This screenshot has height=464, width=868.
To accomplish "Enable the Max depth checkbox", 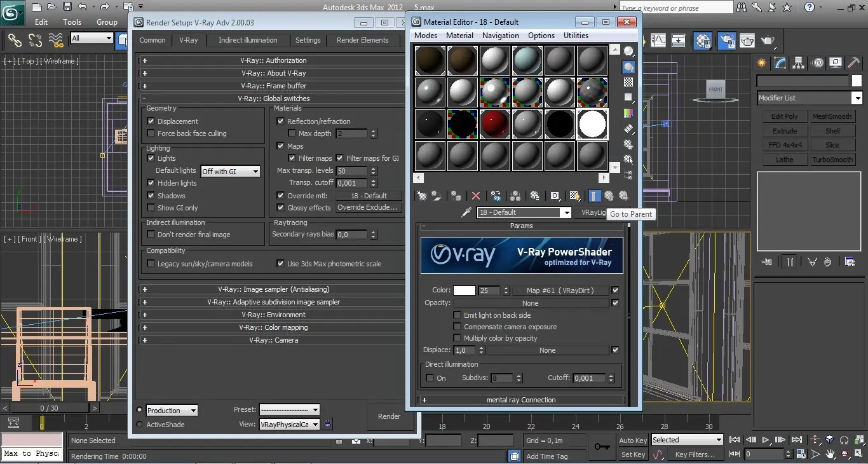I will [292, 133].
